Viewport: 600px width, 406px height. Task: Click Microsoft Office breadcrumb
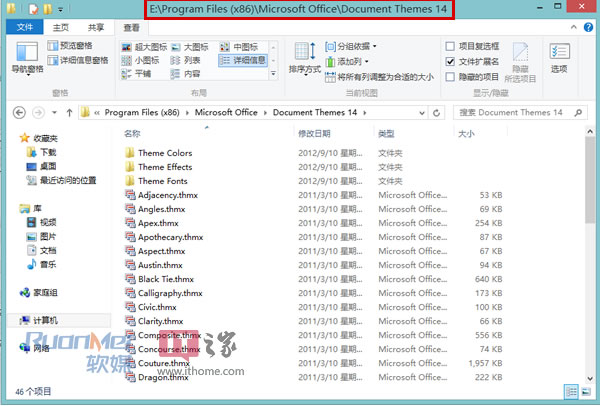tap(226, 113)
